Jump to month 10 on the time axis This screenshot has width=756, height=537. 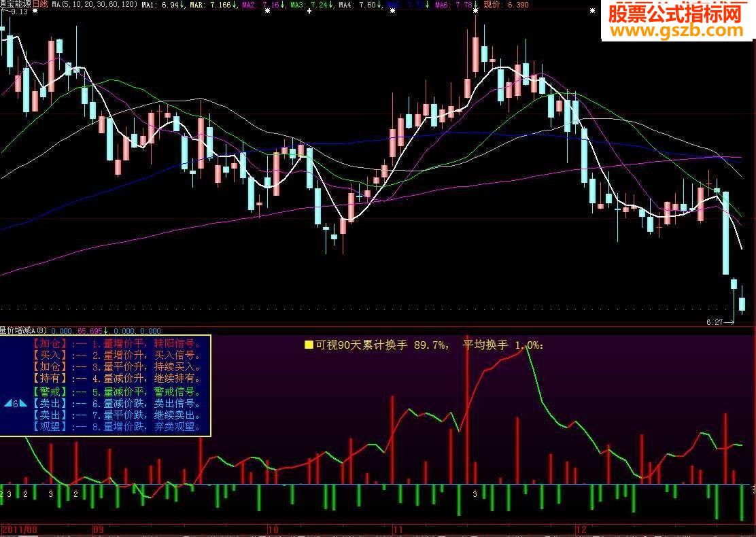273,530
